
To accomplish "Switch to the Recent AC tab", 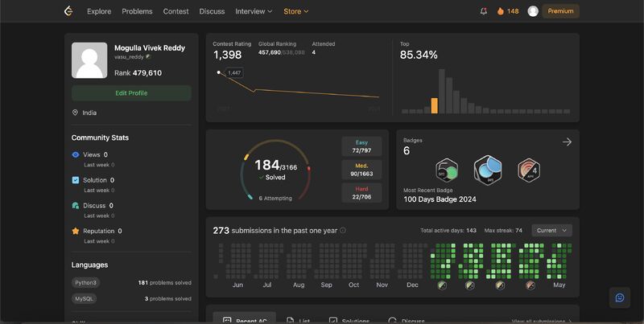I will tap(245, 320).
